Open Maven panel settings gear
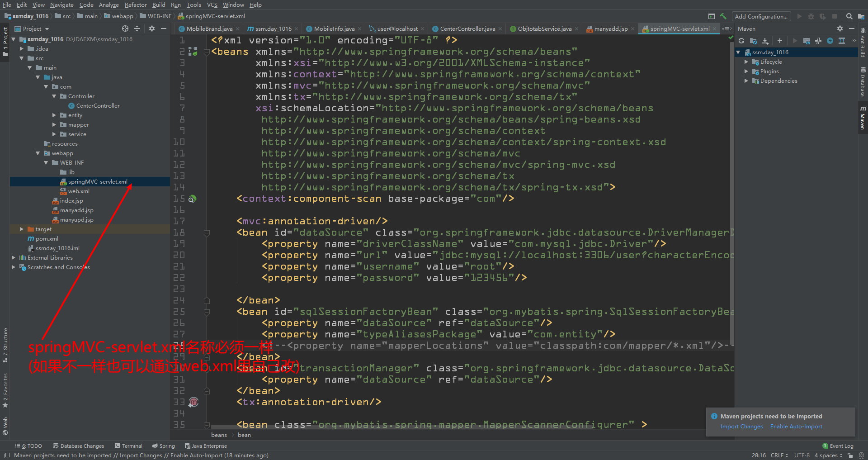Viewport: 868px width, 460px height. click(840, 28)
